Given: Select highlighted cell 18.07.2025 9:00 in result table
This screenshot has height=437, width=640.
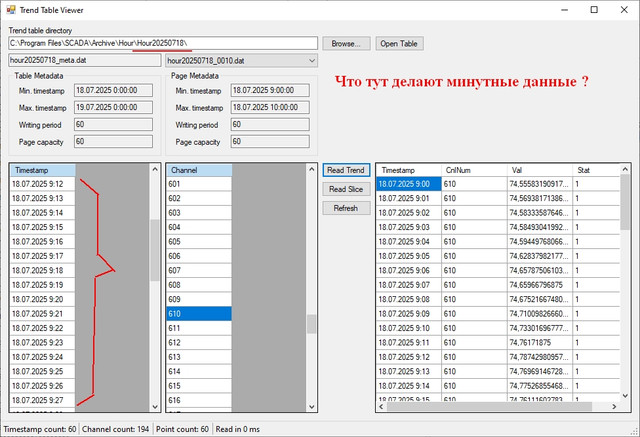Looking at the screenshot, I should [x=409, y=184].
